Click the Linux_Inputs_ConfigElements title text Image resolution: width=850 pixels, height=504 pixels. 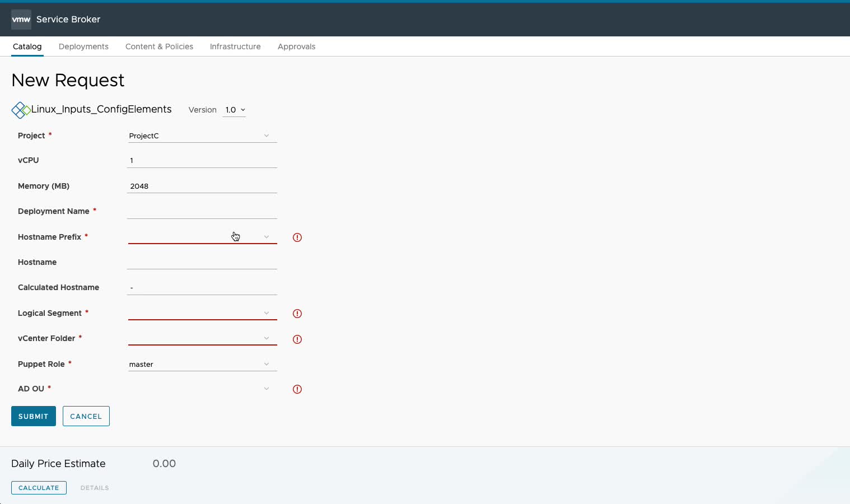101,109
